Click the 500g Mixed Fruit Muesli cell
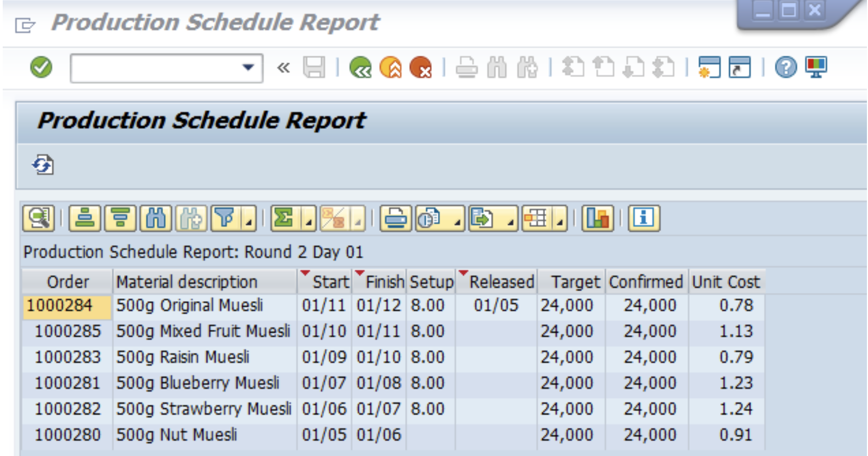Image resolution: width=868 pixels, height=456 pixels. click(205, 331)
